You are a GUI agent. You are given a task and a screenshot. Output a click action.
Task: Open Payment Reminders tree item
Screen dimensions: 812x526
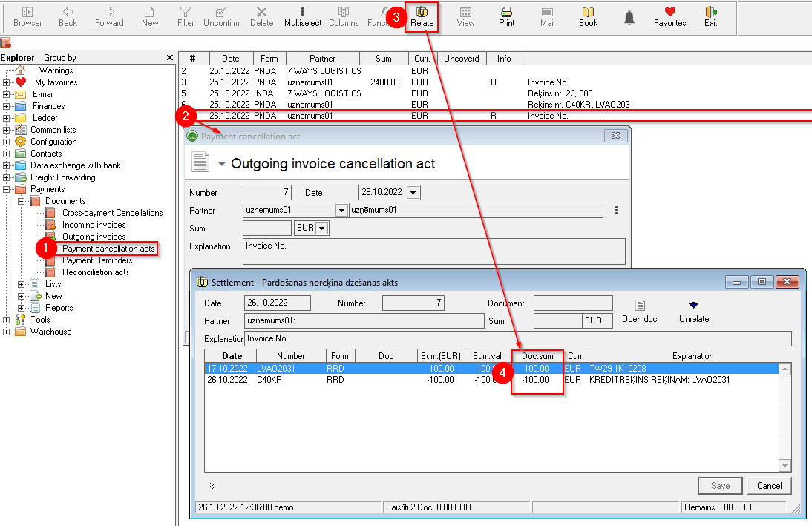pyautogui.click(x=97, y=260)
